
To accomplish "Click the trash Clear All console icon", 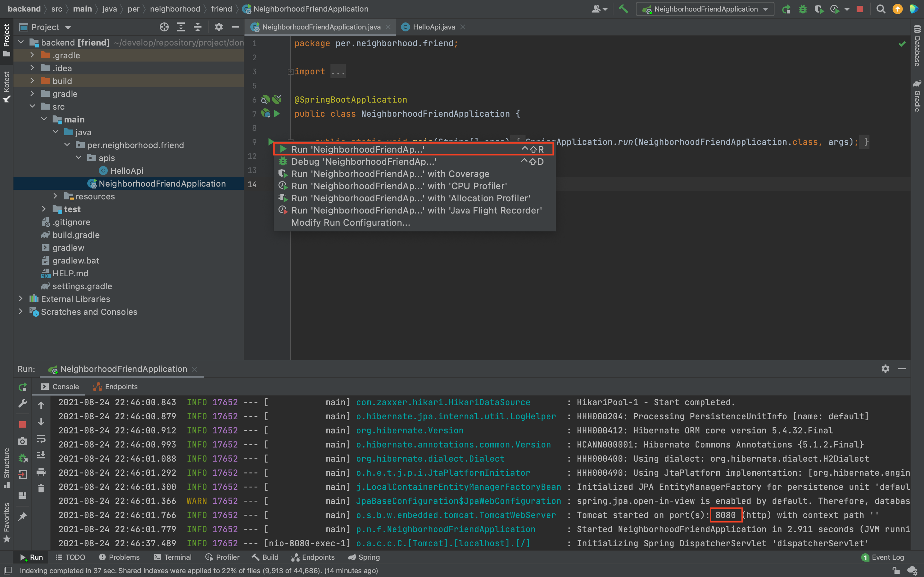I will click(41, 488).
